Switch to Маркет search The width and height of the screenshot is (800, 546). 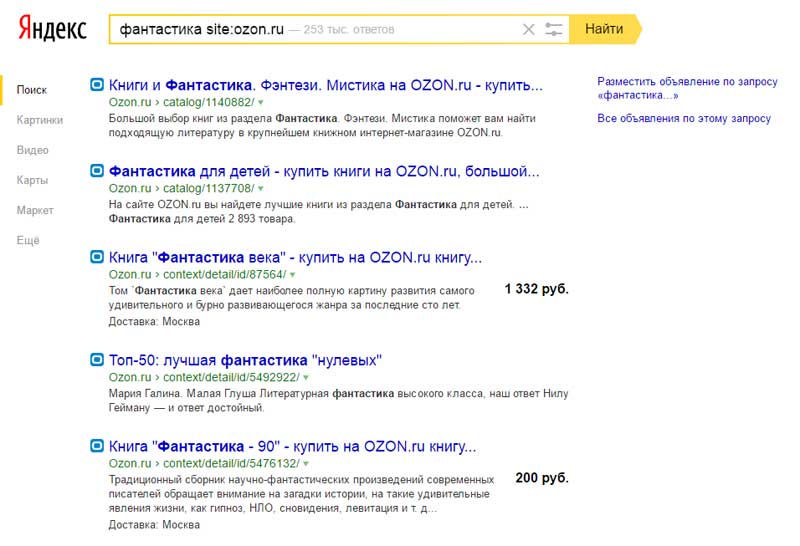point(35,210)
